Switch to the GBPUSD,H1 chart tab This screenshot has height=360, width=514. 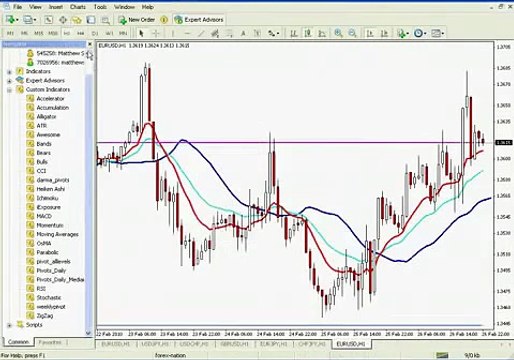234,344
